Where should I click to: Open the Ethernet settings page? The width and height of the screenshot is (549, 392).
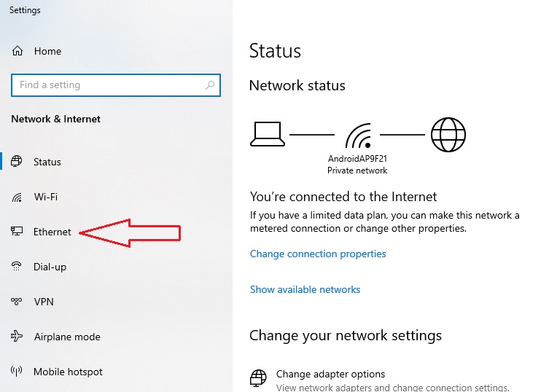pos(52,232)
